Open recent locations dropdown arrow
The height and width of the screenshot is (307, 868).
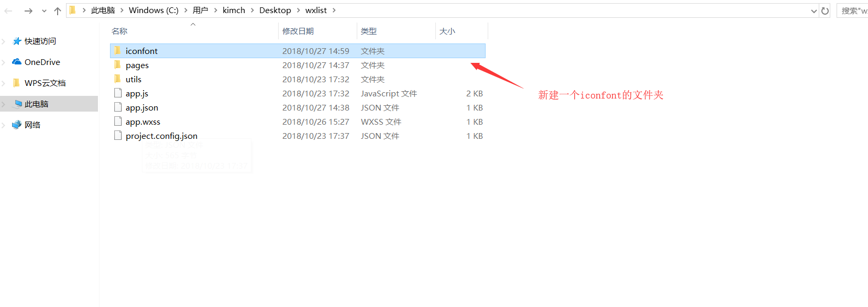[44, 11]
